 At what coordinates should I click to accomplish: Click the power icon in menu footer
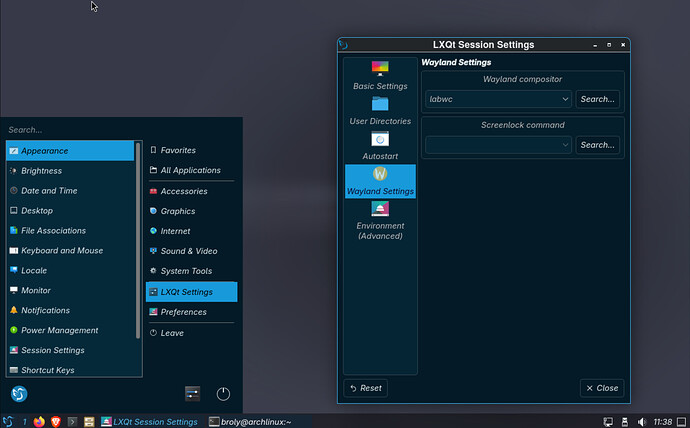pyautogui.click(x=223, y=394)
